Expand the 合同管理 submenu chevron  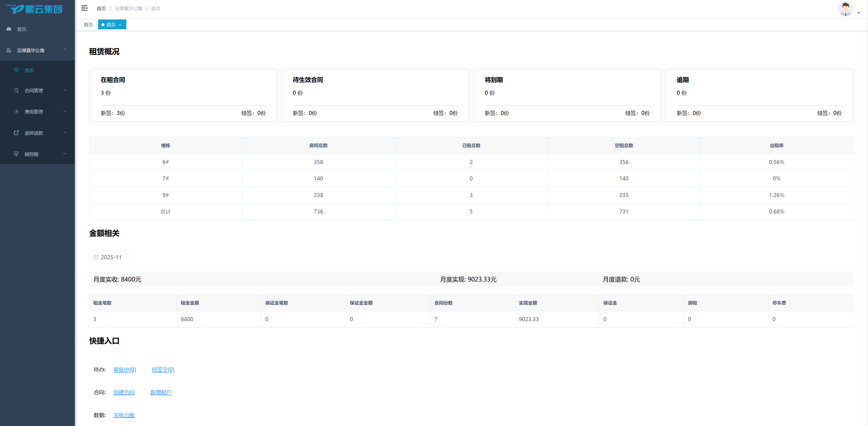[x=65, y=90]
